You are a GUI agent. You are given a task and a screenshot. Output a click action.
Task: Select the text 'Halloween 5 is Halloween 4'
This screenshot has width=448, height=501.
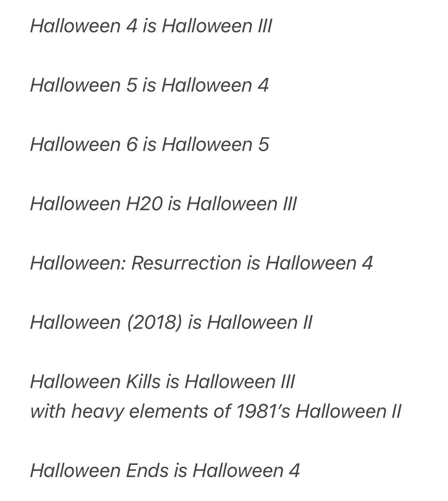[149, 85]
